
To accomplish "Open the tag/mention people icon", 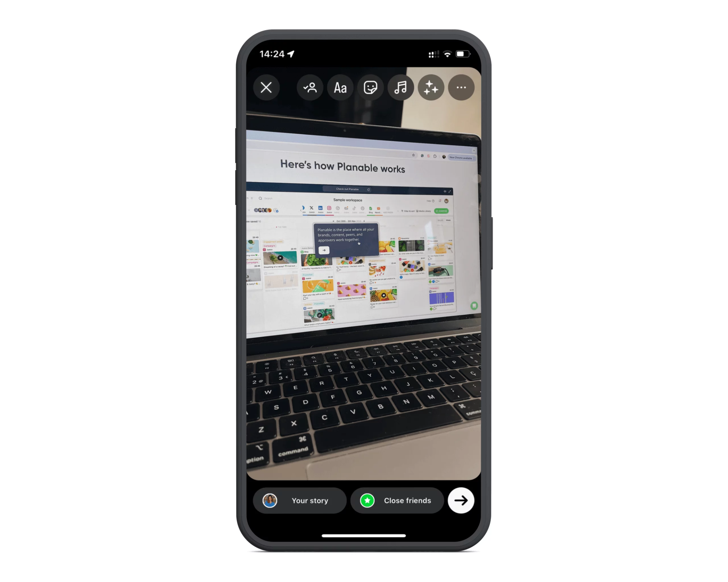I will (x=310, y=88).
